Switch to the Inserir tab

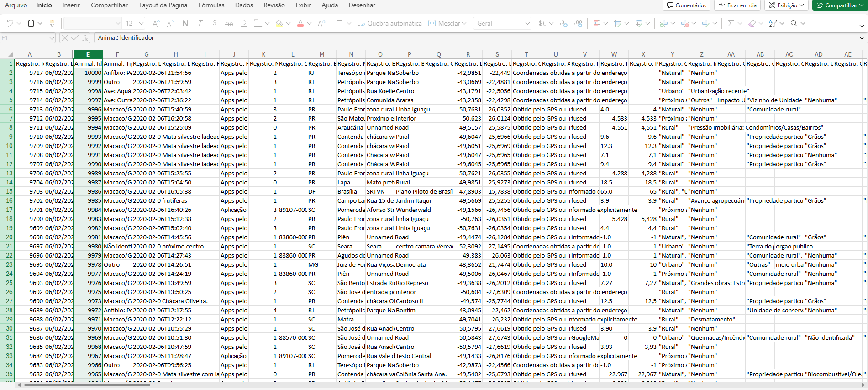click(71, 5)
